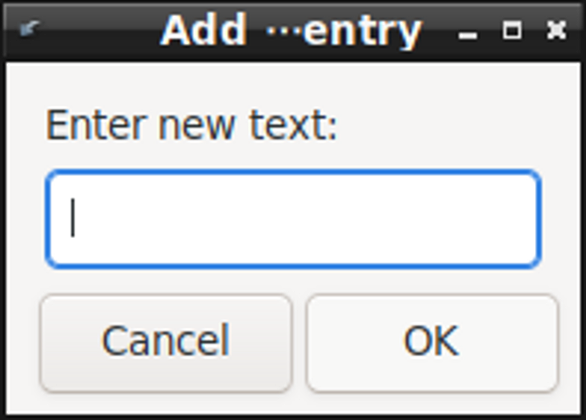Click the Cancel button

(x=166, y=343)
